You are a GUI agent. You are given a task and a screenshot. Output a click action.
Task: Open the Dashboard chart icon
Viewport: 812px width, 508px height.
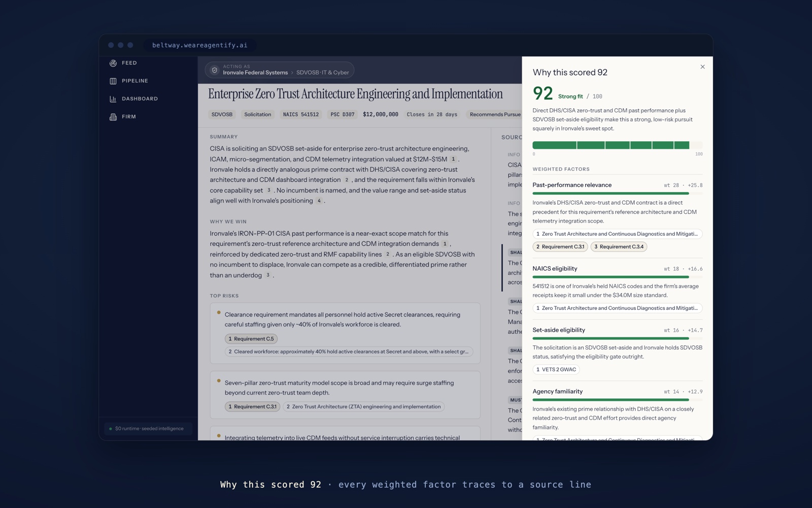(x=113, y=99)
